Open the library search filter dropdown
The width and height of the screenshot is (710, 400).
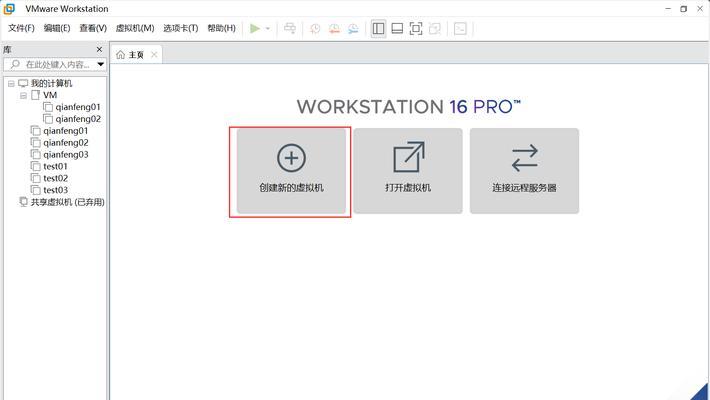click(x=101, y=64)
